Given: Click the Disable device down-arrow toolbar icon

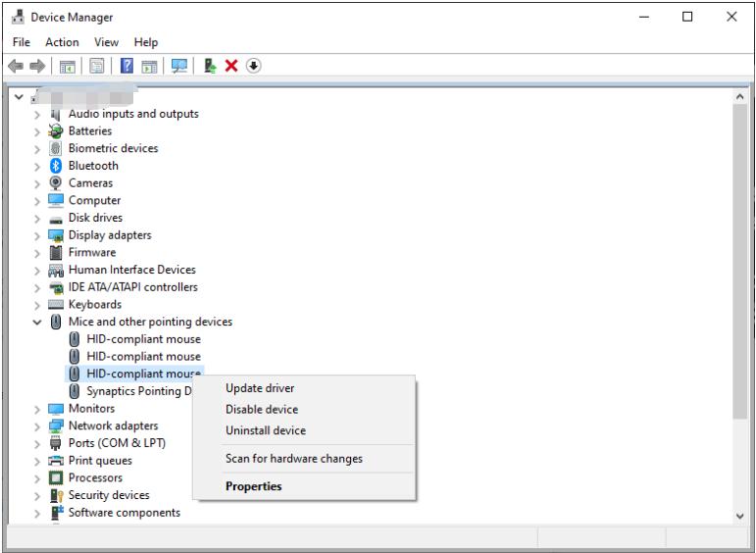Looking at the screenshot, I should (253, 66).
